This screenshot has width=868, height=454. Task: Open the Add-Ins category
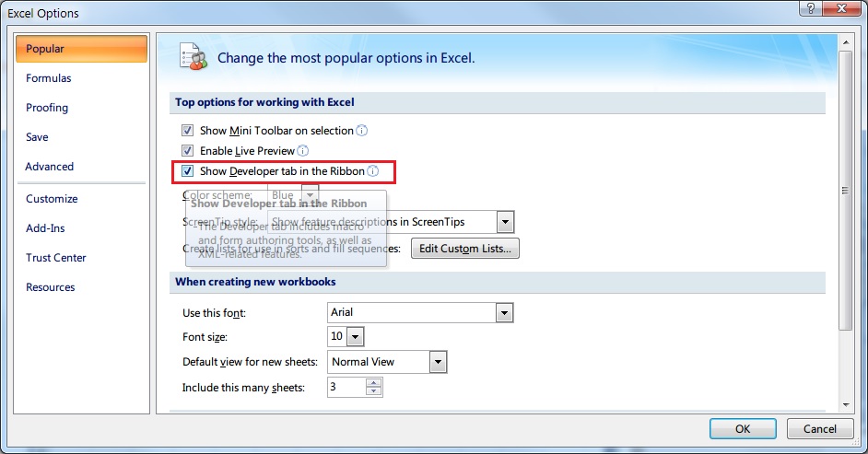point(45,227)
